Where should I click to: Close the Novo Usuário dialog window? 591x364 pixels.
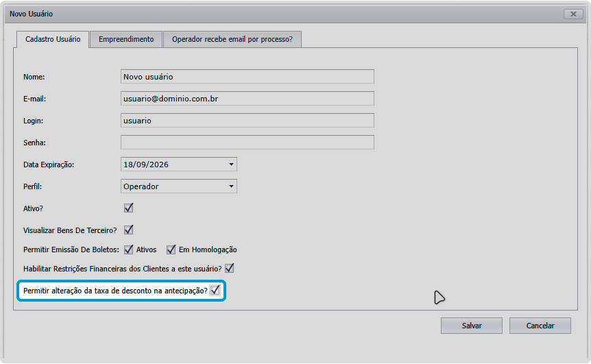[573, 14]
